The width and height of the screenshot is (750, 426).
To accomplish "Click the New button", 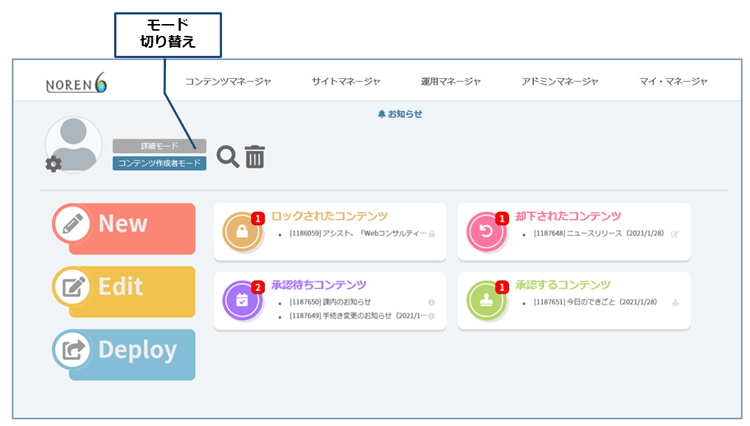I will click(123, 224).
